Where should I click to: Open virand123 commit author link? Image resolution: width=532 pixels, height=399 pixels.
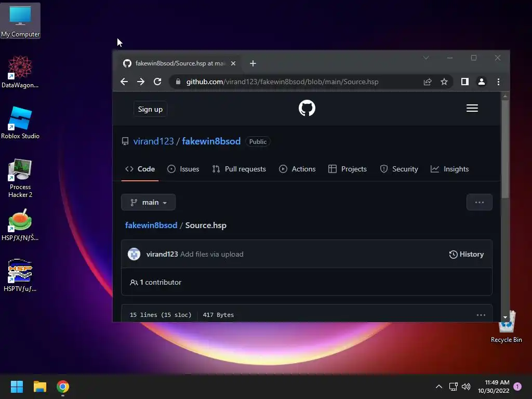tap(162, 254)
